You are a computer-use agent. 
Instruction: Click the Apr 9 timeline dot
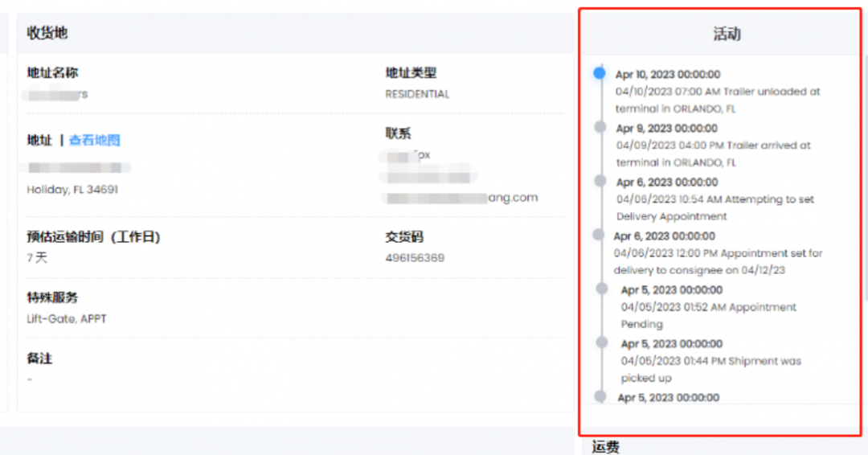pyautogui.click(x=600, y=127)
